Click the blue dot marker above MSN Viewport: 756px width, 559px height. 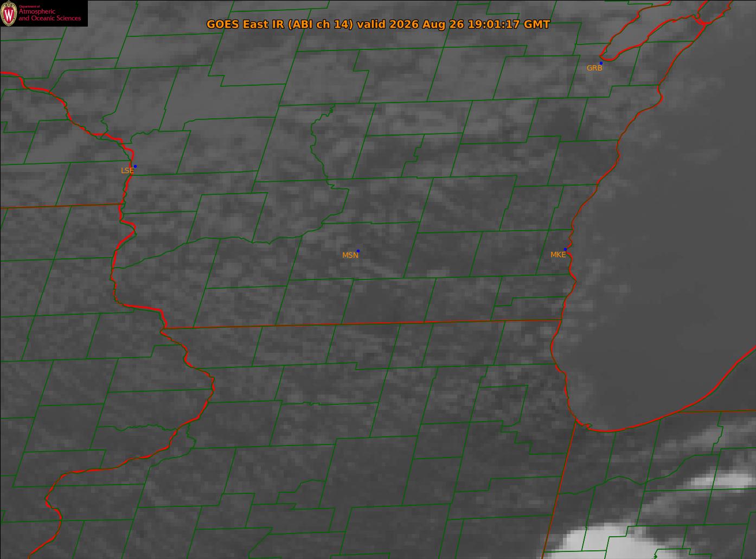tap(358, 251)
